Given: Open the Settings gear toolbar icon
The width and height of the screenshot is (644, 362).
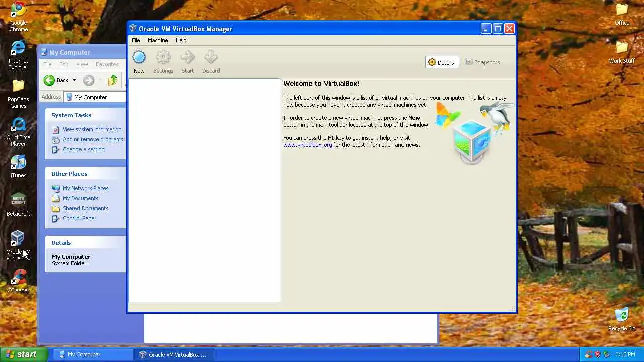Looking at the screenshot, I should [163, 57].
